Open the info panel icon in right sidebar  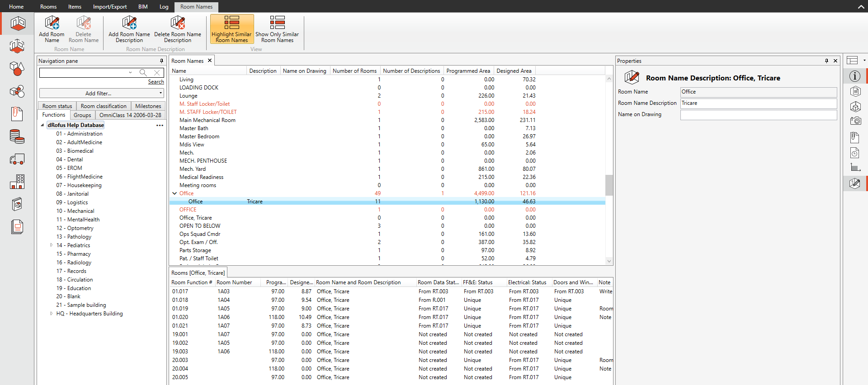coord(854,76)
